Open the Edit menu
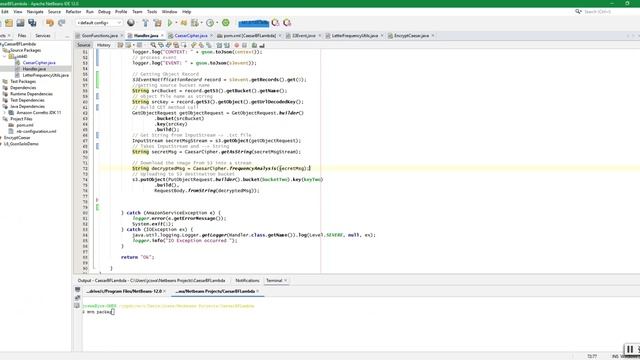The width and height of the screenshot is (640, 360). pos(5,12)
